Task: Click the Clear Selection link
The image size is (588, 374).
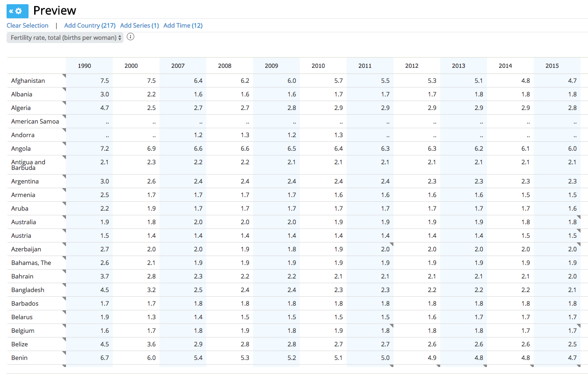Action: coord(28,25)
